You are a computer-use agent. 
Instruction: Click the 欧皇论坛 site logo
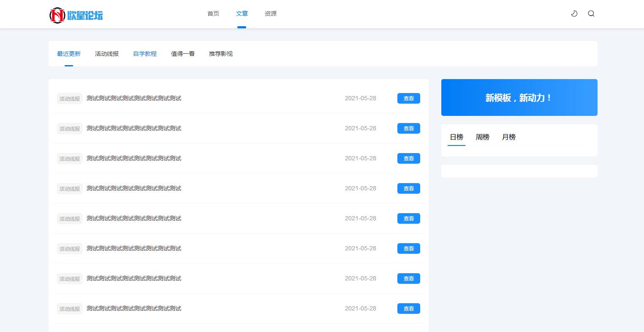(76, 15)
